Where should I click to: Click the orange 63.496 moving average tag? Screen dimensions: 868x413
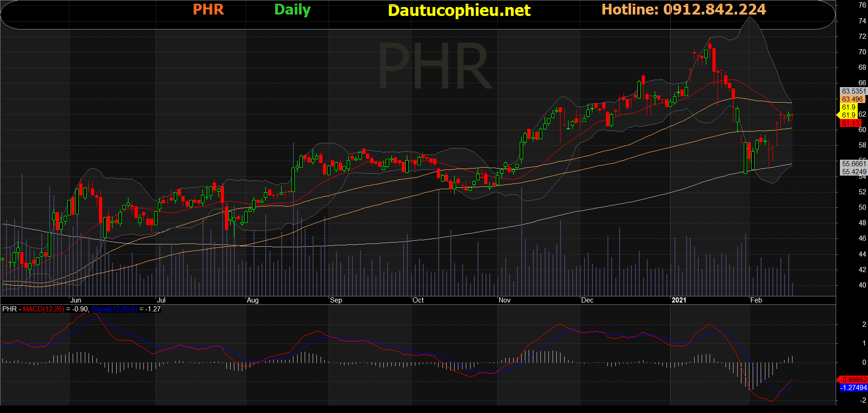pyautogui.click(x=852, y=99)
